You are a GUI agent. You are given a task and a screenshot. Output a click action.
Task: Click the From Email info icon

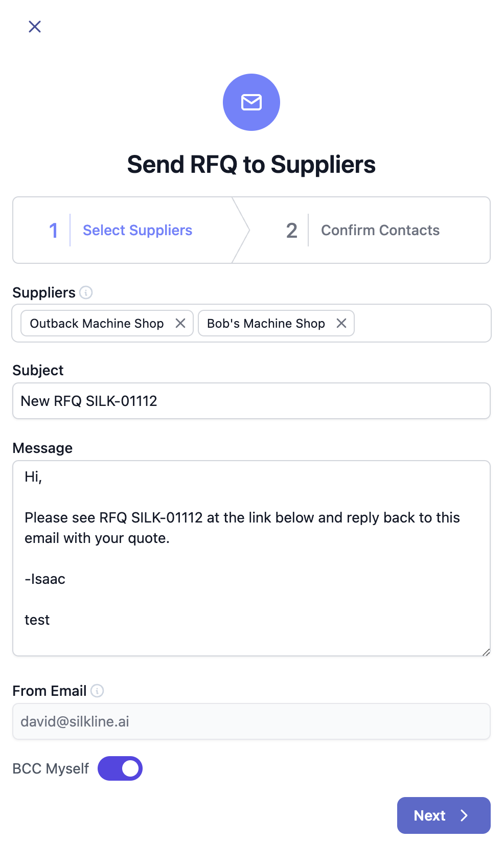pyautogui.click(x=97, y=691)
